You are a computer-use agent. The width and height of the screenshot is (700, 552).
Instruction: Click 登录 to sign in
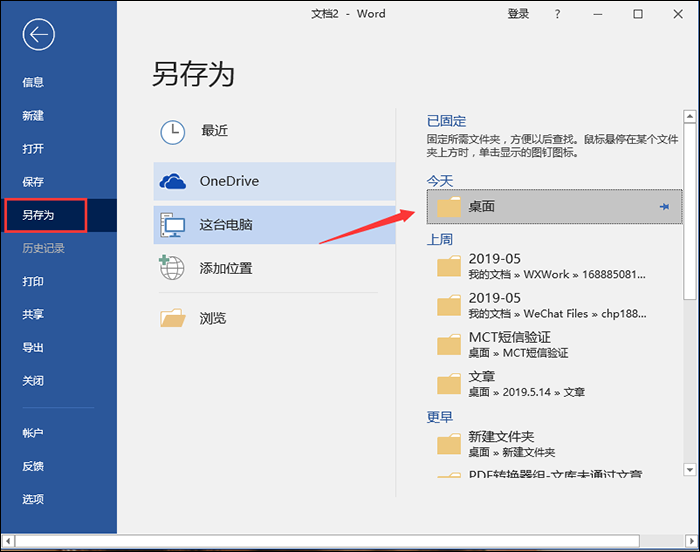coord(518,14)
